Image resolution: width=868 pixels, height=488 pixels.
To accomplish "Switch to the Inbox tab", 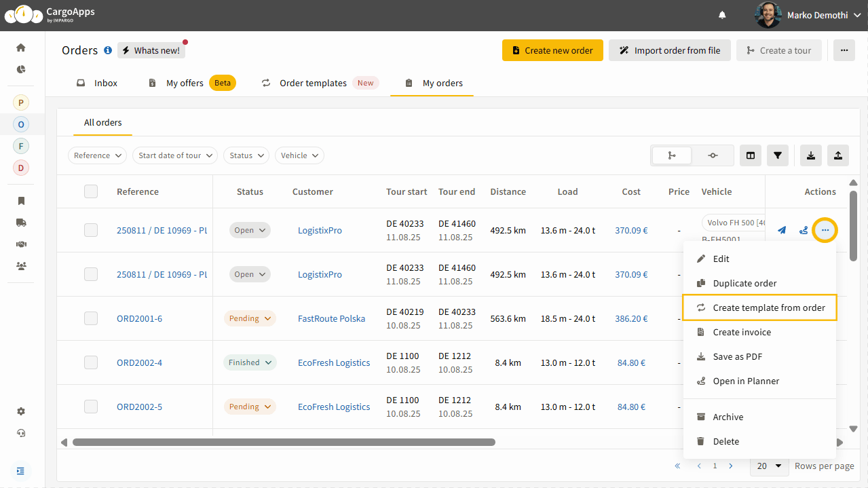I will pos(96,83).
